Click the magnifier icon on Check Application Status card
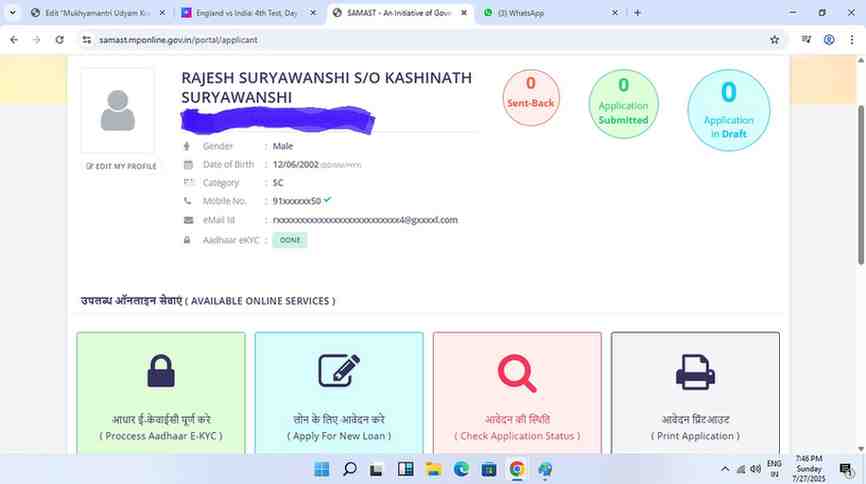 coord(517,373)
